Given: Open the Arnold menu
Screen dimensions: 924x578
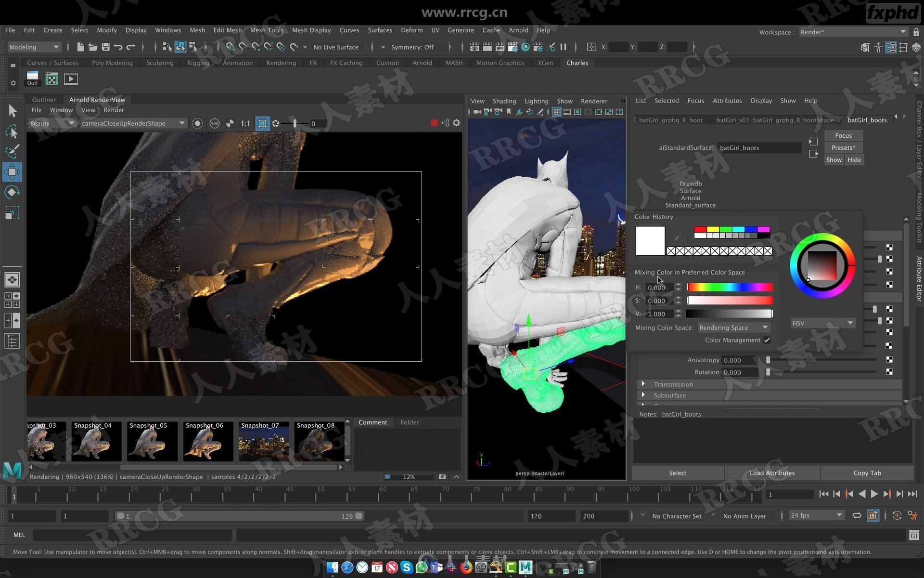Looking at the screenshot, I should pos(518,30).
